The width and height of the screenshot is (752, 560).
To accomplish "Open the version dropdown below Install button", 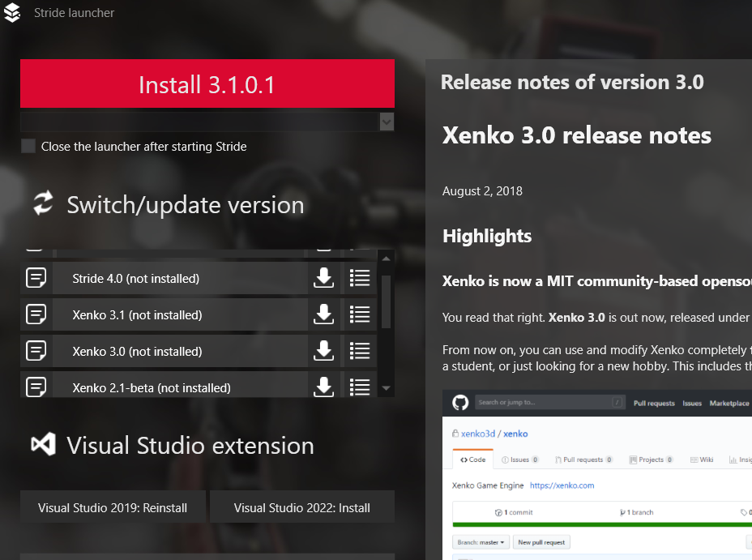I will 387,122.
